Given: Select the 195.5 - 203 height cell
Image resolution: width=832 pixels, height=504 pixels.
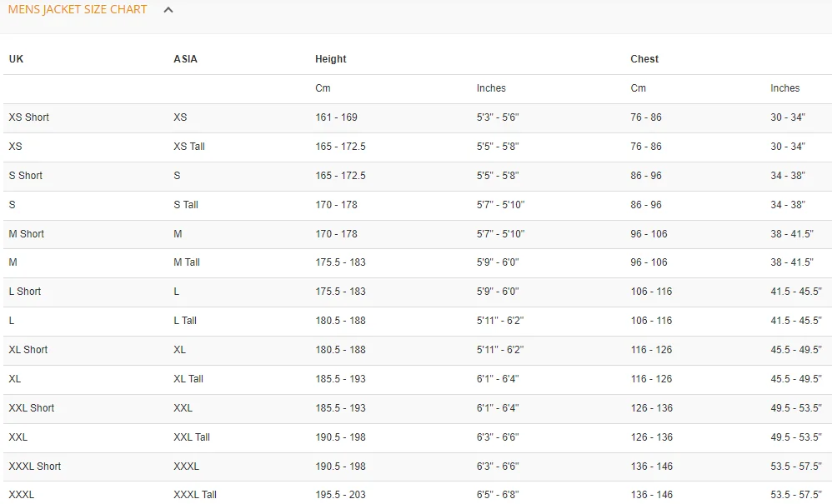Looking at the screenshot, I should [341, 495].
